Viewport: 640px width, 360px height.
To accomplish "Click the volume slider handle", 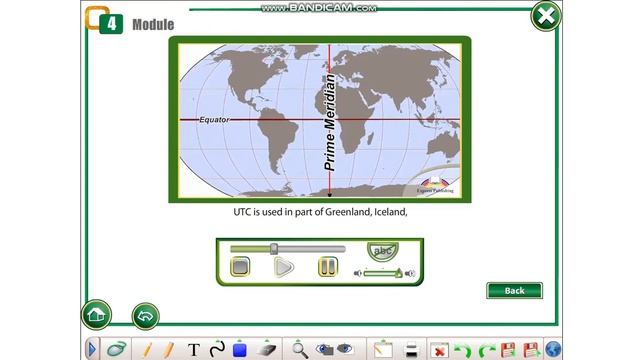I will [x=398, y=273].
